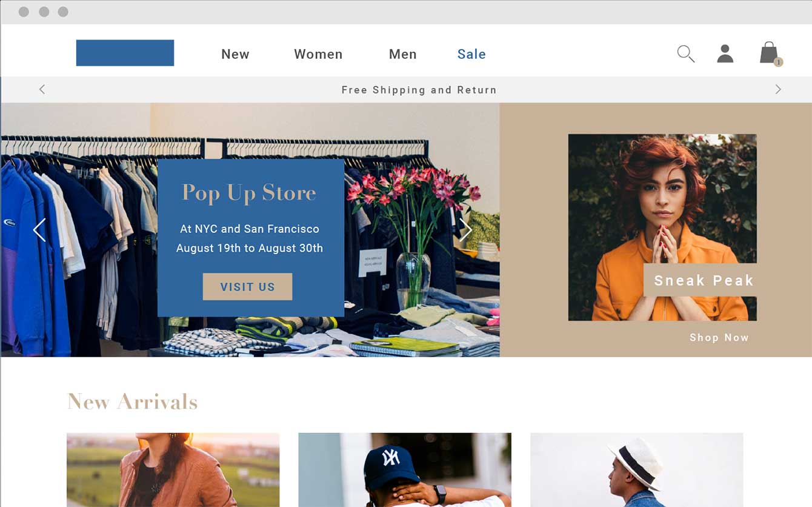Click the user account profile icon
The image size is (812, 507).
coord(725,54)
